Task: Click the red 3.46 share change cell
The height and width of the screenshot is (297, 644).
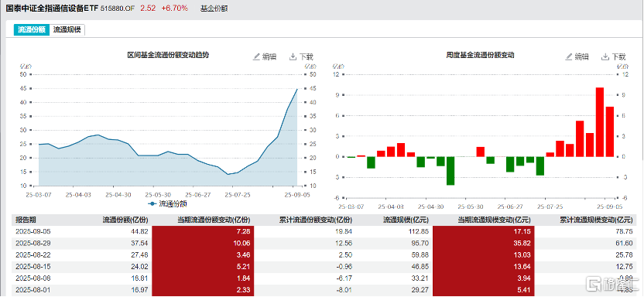Action: coord(204,254)
